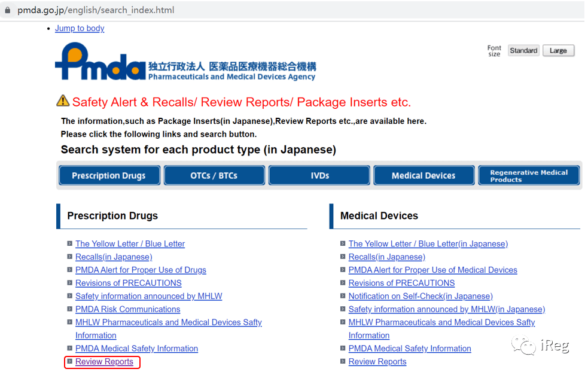Select the IVDs search button
Screen dimensions: 588x372
pos(319,175)
